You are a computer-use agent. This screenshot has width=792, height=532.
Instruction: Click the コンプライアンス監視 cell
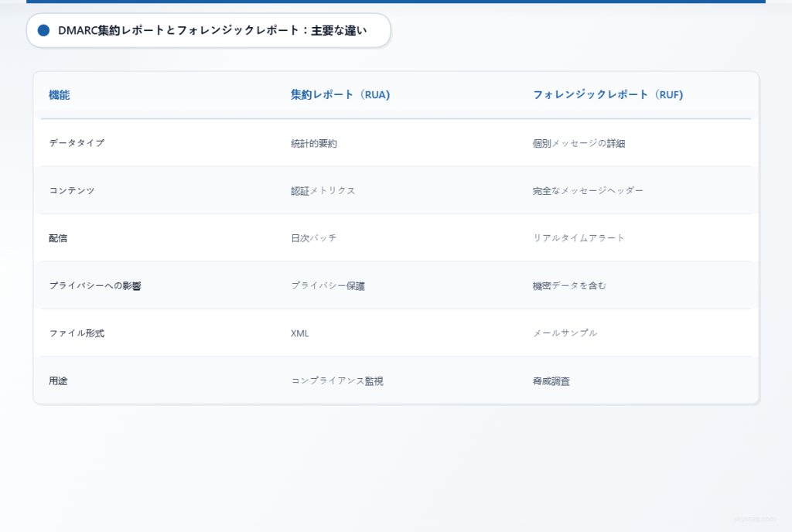pos(337,380)
